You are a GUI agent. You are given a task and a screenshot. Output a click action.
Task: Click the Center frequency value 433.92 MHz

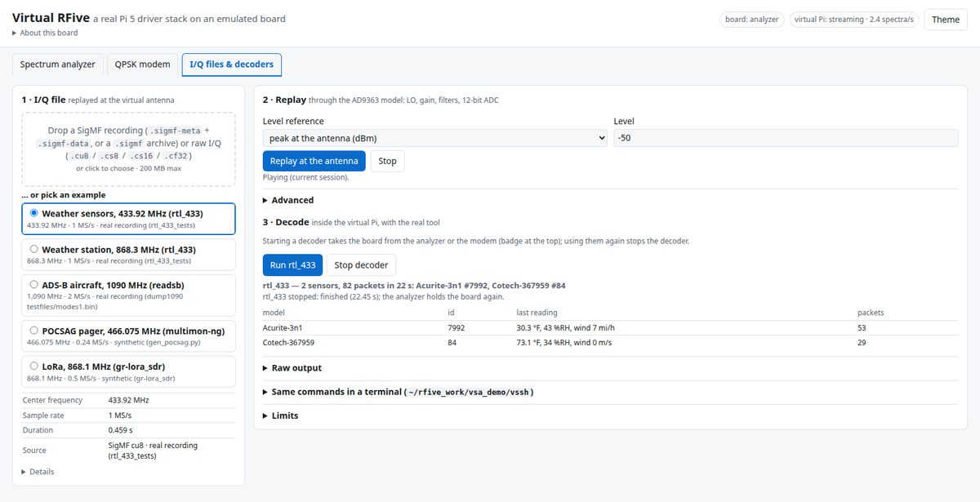point(128,400)
